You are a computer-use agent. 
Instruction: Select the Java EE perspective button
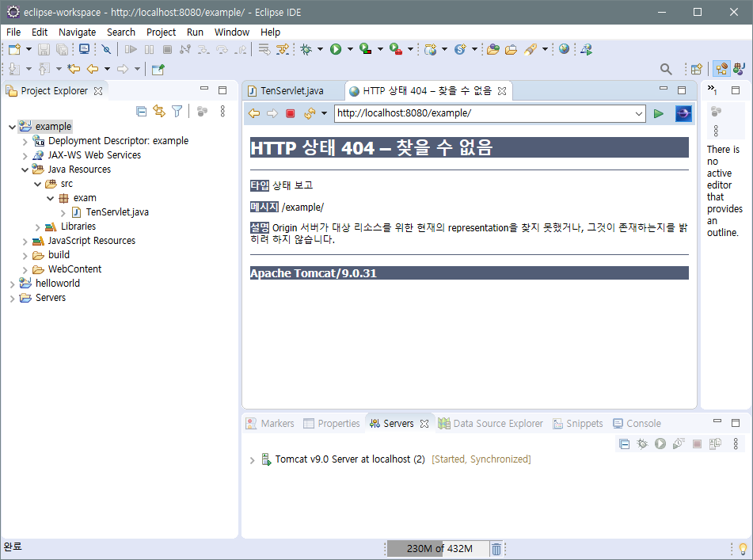[x=721, y=69]
